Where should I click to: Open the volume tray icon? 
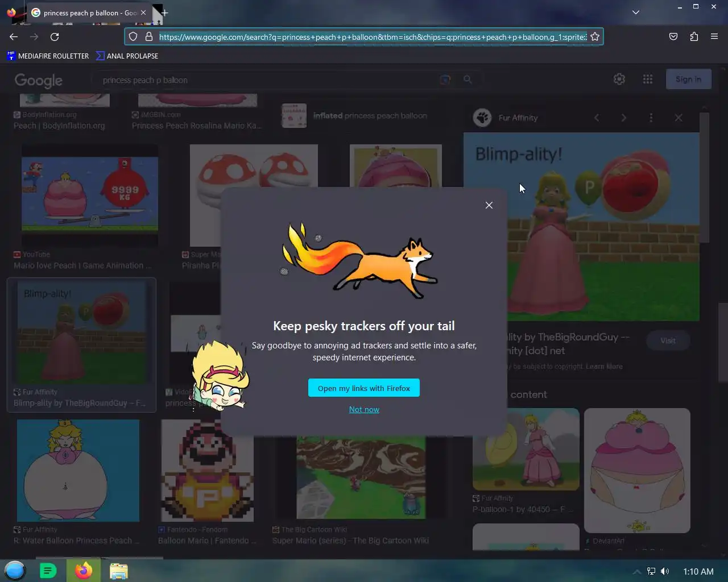(665, 571)
